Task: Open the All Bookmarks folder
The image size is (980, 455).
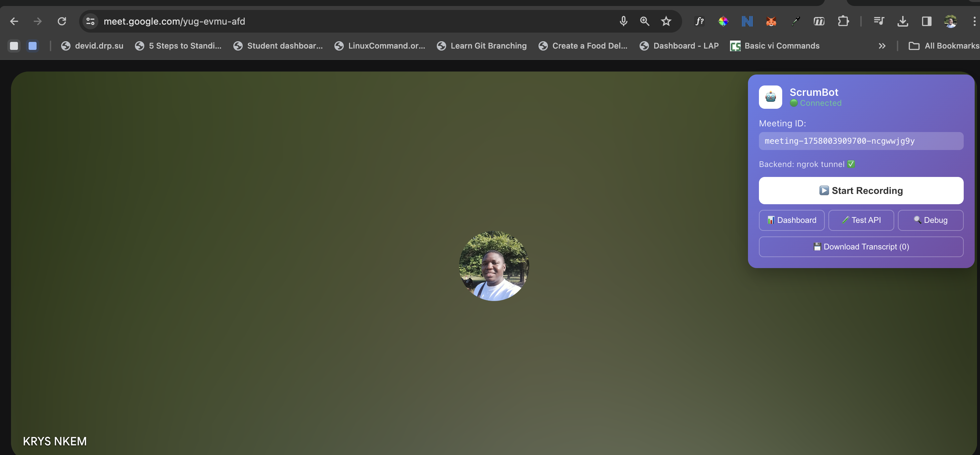Action: click(x=944, y=46)
